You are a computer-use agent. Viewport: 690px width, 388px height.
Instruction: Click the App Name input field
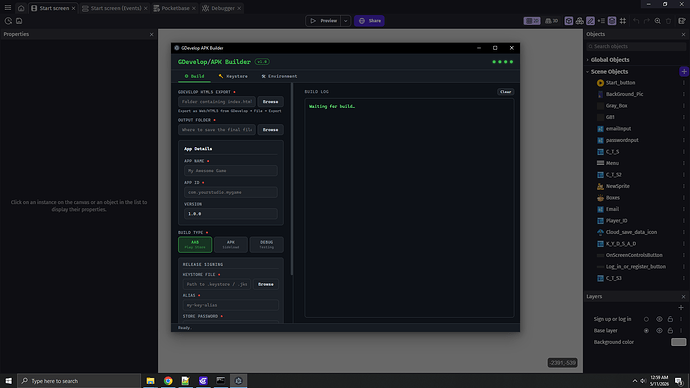point(231,171)
